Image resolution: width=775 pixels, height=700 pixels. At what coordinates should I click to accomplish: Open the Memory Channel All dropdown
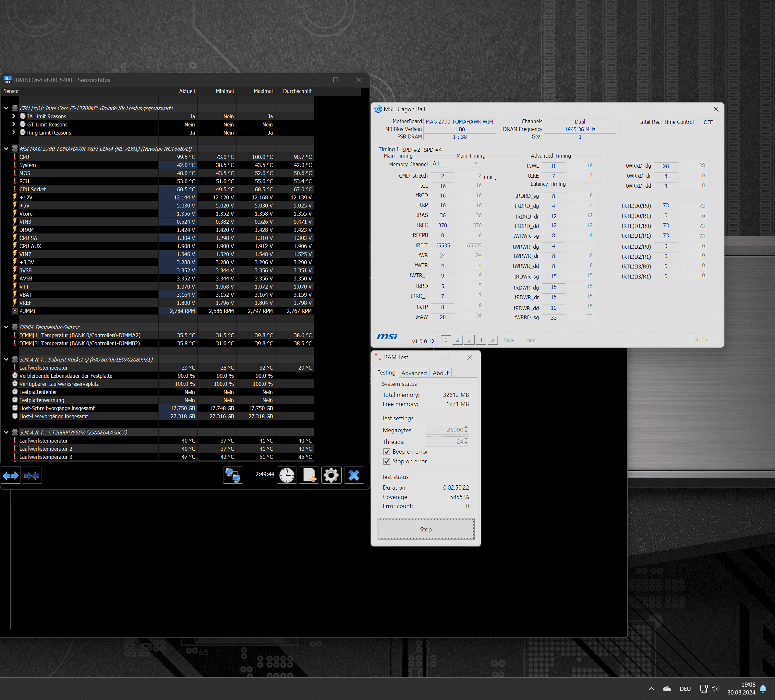(455, 163)
